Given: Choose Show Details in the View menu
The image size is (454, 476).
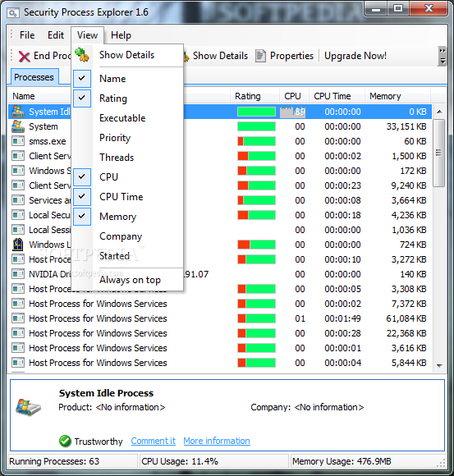Looking at the screenshot, I should click(127, 55).
